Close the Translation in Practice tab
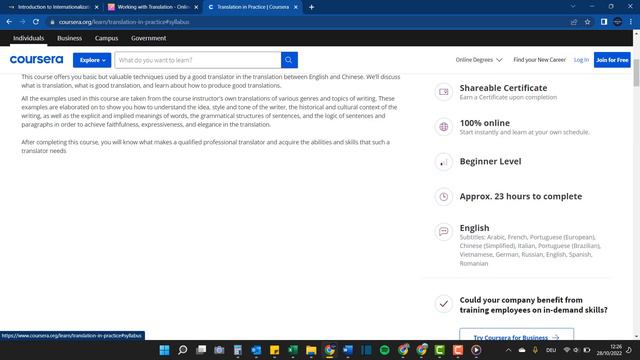Image resolution: width=640 pixels, height=360 pixels. (296, 7)
